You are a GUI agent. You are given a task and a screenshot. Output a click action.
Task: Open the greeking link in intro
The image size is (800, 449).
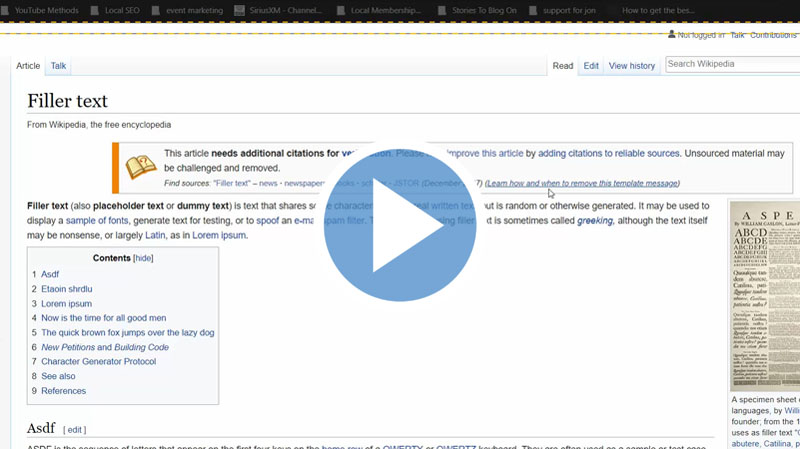(x=595, y=221)
